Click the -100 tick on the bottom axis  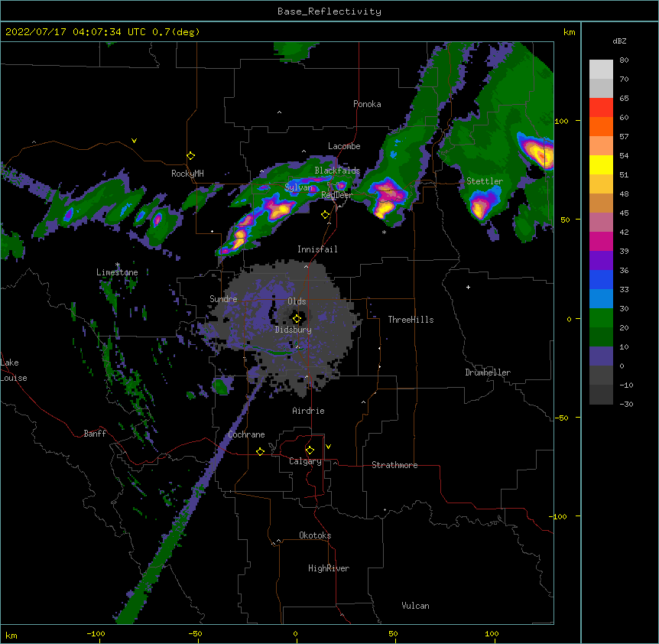tap(96, 633)
